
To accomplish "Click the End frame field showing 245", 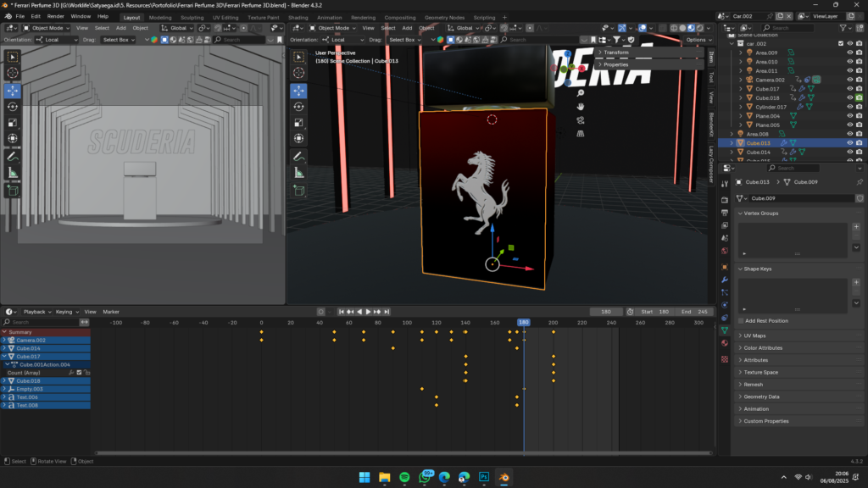I will (x=695, y=312).
